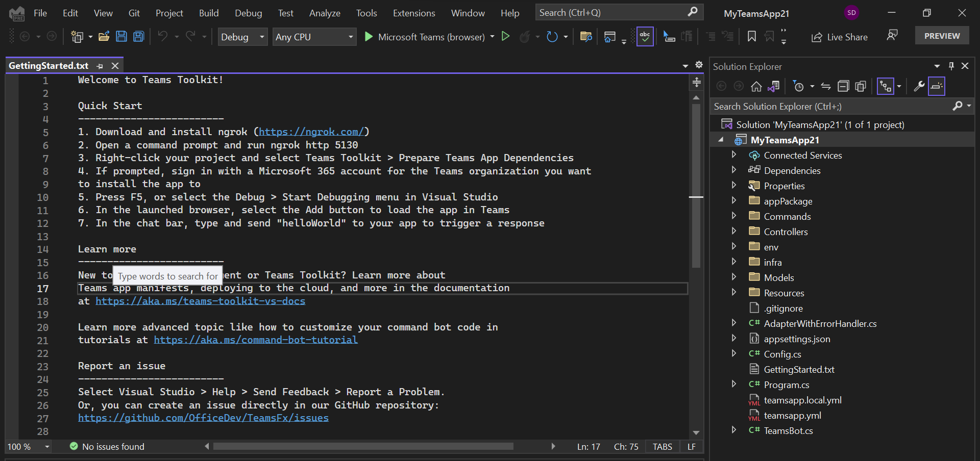Click the Find in Files folder-search icon

[586, 37]
